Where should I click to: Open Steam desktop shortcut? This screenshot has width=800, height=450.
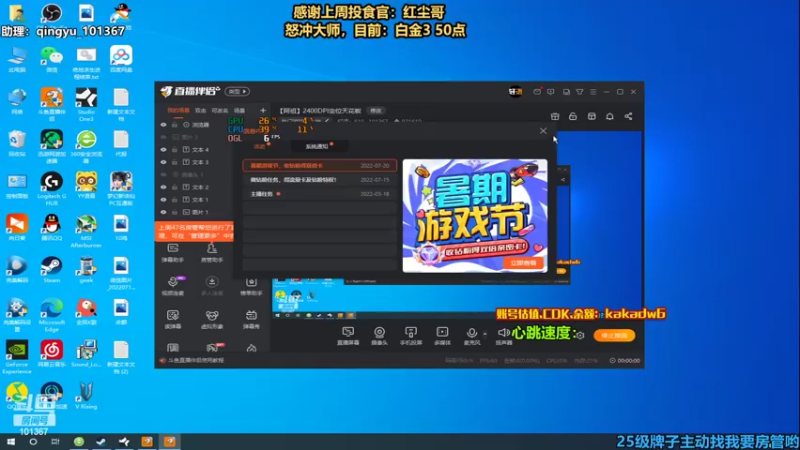pyautogui.click(x=52, y=270)
